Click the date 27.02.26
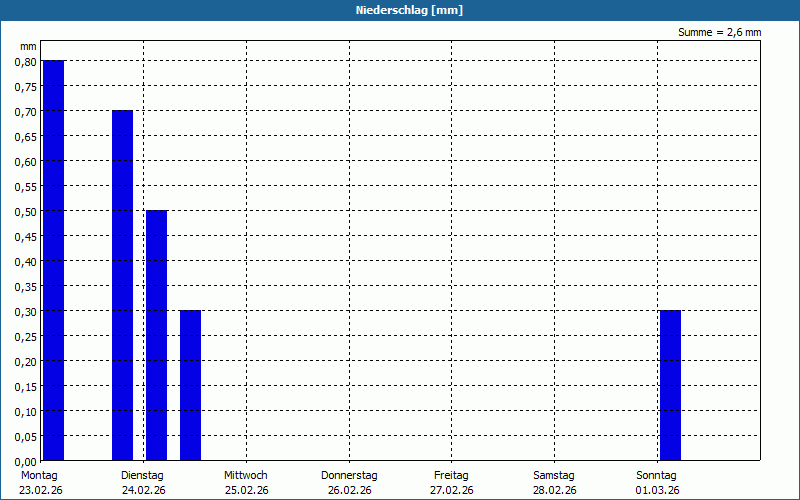Image resolution: width=800 pixels, height=500 pixels. click(x=452, y=490)
